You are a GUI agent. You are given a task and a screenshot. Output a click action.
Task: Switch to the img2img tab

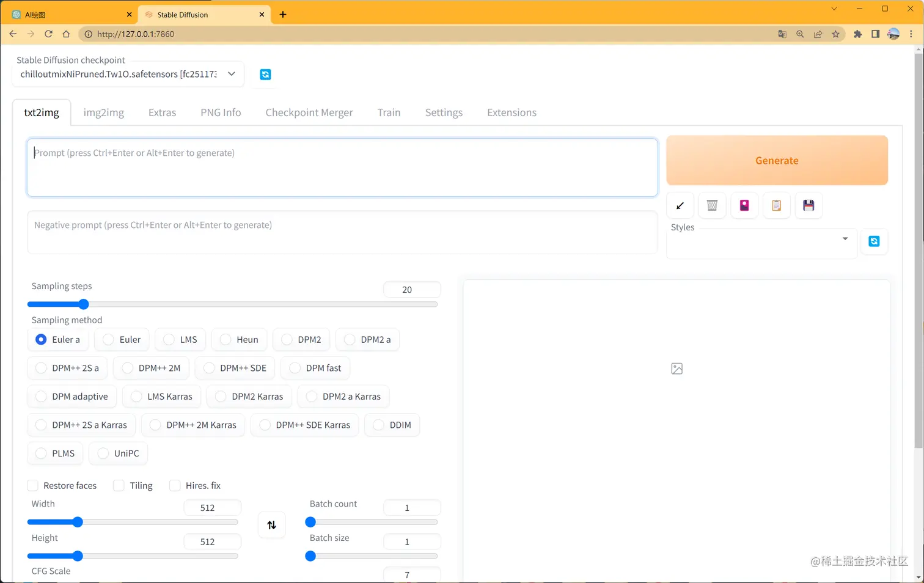coord(104,112)
